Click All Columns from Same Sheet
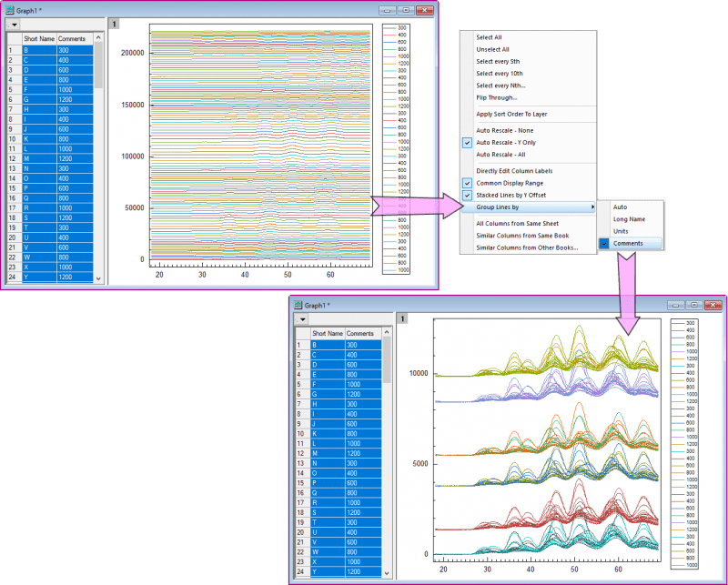728x585 pixels. coord(517,223)
